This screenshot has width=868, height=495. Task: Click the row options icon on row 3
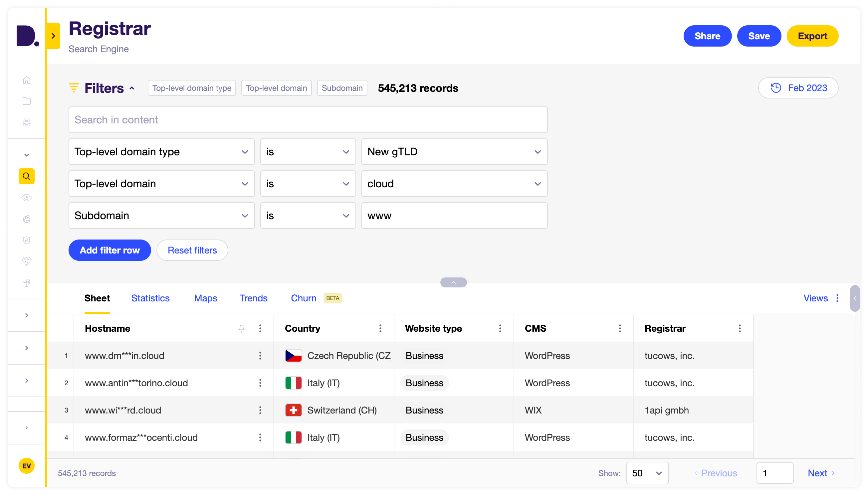pyautogui.click(x=261, y=410)
